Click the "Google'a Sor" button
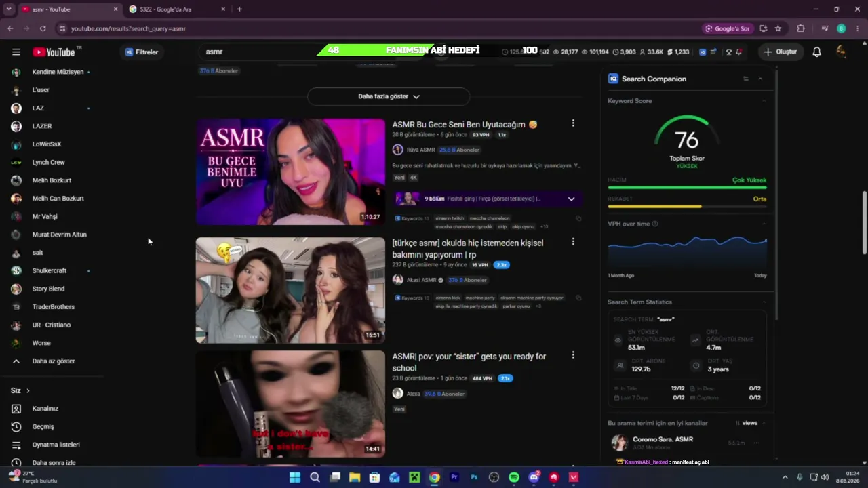This screenshot has height=488, width=868. (727, 28)
